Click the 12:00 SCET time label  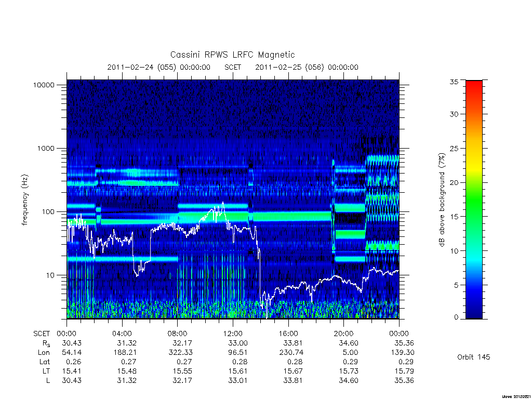pyautogui.click(x=233, y=334)
